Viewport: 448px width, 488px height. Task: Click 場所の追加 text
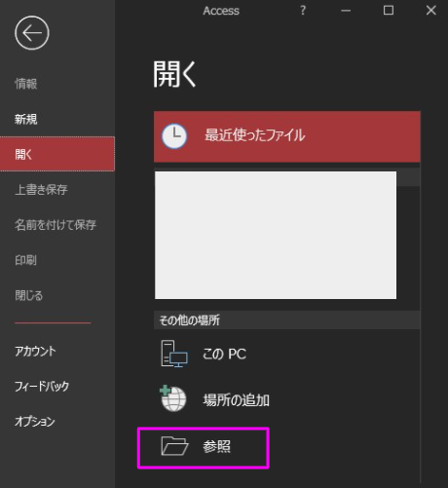[x=236, y=400]
